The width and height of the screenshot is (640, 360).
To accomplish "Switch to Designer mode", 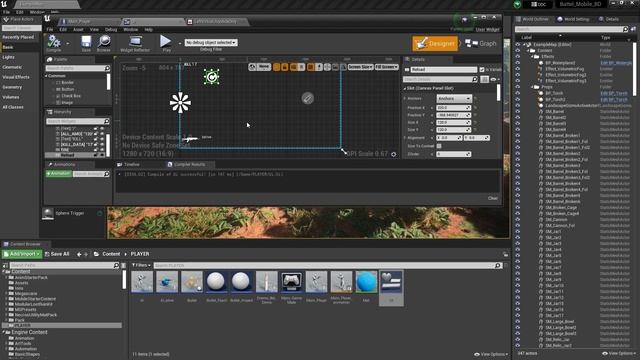I will 435,43.
